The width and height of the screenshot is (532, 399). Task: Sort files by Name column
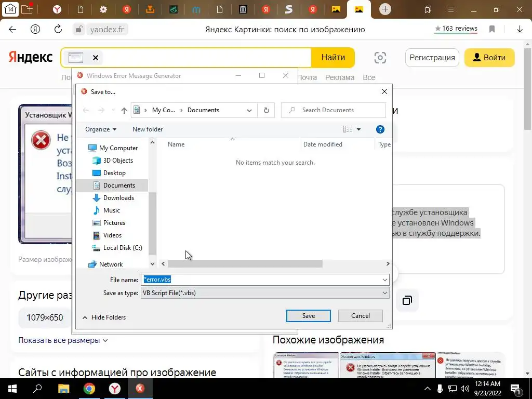(x=176, y=144)
